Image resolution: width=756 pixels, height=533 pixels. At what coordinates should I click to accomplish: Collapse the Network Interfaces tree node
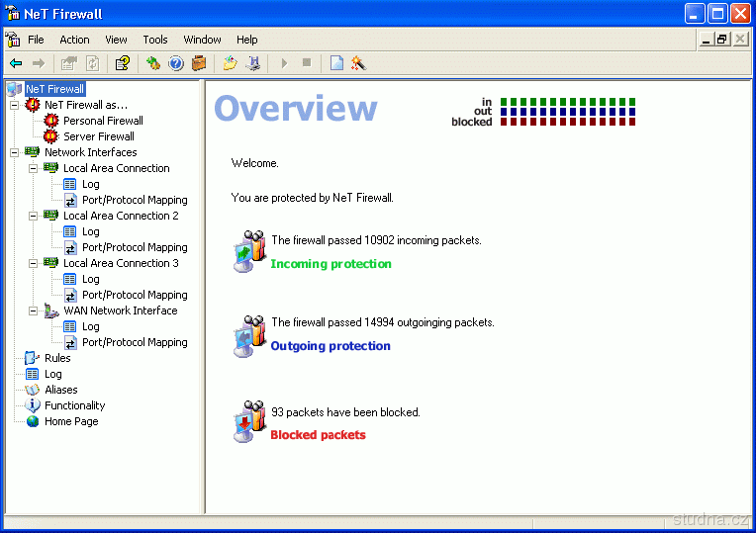(15, 152)
